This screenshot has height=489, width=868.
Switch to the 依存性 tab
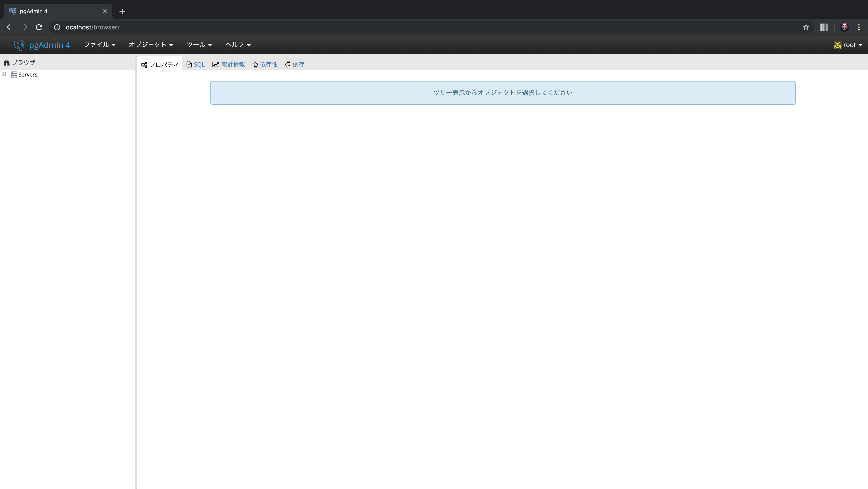[x=265, y=64]
